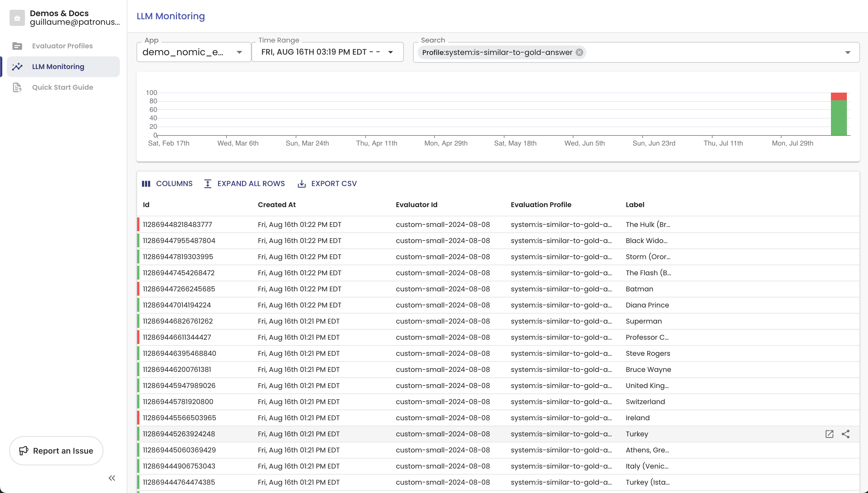The width and height of the screenshot is (868, 493).
Task: Collapse the sidebar with double-chevron icon
Action: click(x=112, y=478)
